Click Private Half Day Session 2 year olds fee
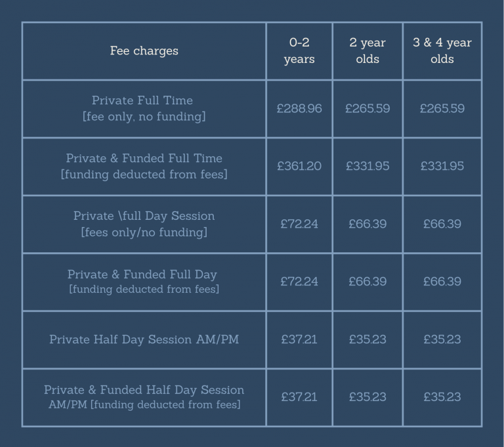 click(x=367, y=339)
